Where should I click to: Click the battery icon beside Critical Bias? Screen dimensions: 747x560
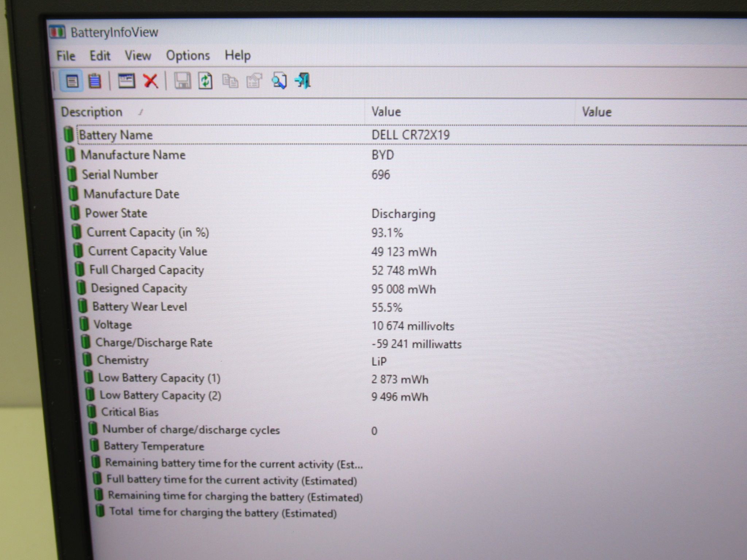point(91,411)
